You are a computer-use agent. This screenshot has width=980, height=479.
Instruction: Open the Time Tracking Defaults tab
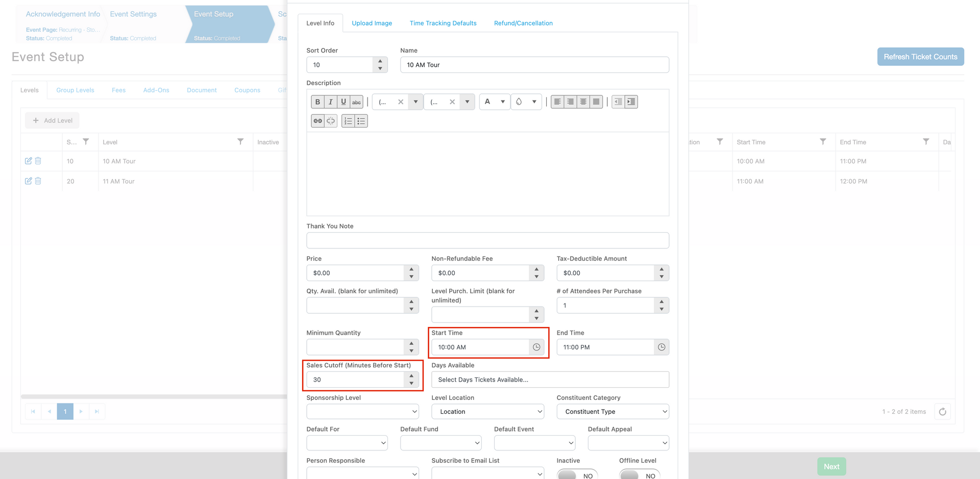click(x=443, y=23)
